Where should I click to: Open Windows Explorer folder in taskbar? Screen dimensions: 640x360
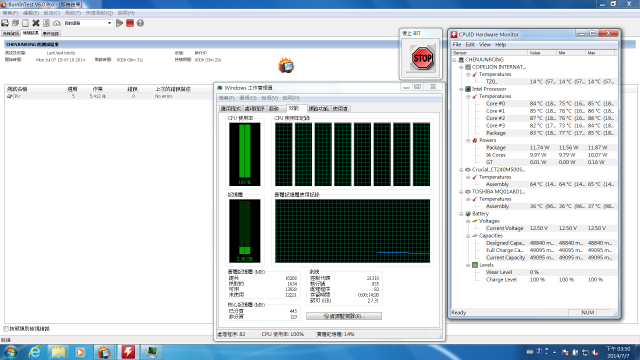(58, 352)
